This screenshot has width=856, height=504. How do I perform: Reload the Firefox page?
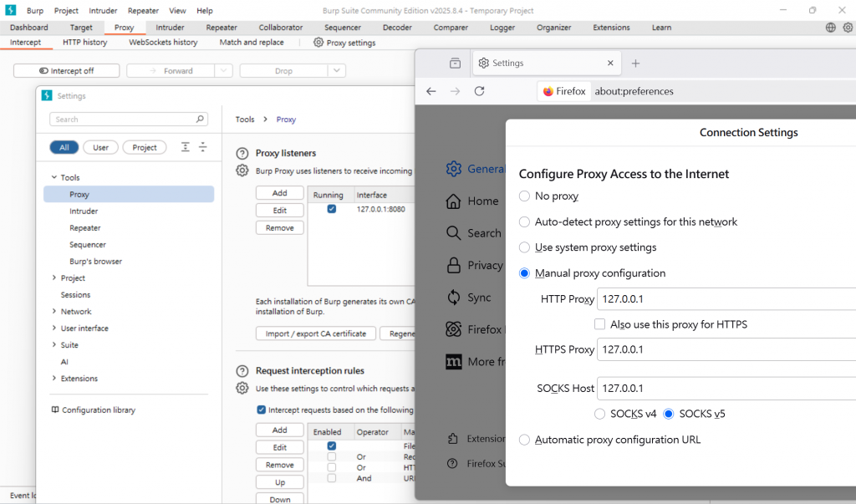pos(479,91)
